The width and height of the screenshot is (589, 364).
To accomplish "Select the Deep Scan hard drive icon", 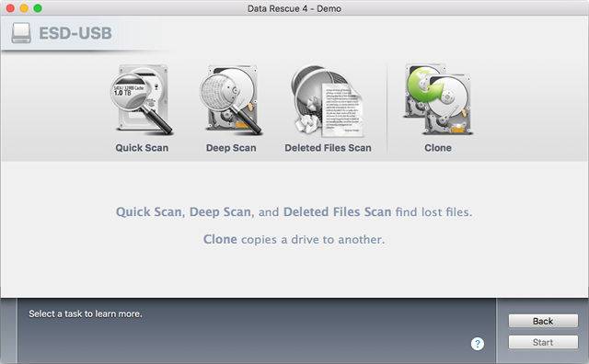I will 231,99.
